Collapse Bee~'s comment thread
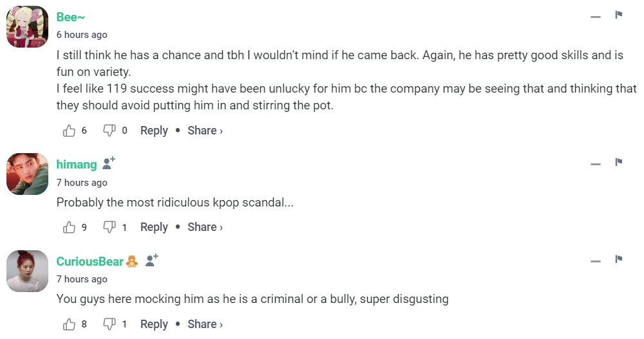 coord(596,16)
